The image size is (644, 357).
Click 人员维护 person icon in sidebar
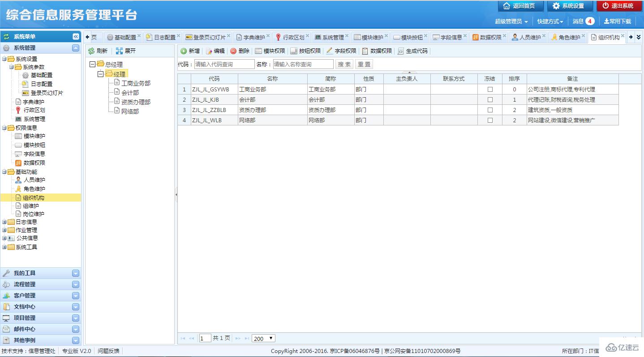18,180
